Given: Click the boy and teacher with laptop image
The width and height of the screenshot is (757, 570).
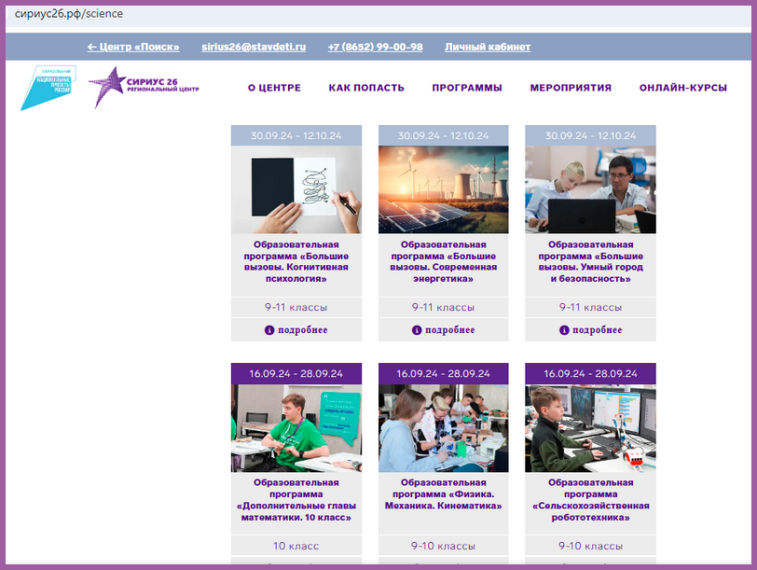Looking at the screenshot, I should (x=590, y=190).
